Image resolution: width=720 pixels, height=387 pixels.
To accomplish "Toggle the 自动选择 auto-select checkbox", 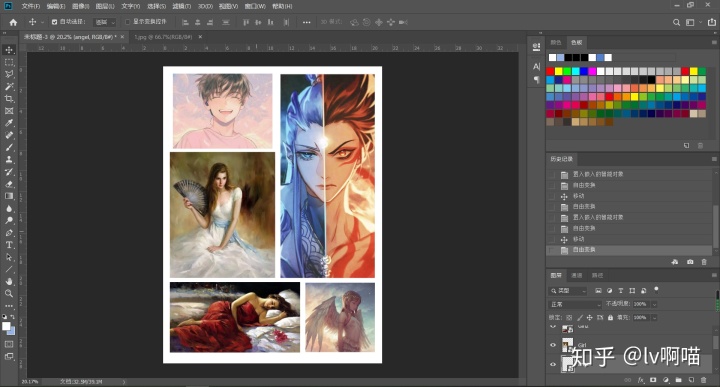I will [54, 22].
